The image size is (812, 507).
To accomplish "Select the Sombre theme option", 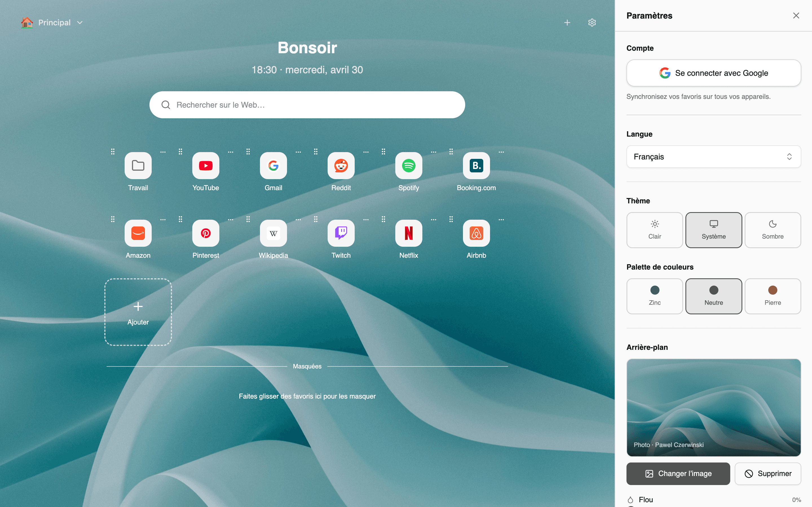I will (x=773, y=230).
